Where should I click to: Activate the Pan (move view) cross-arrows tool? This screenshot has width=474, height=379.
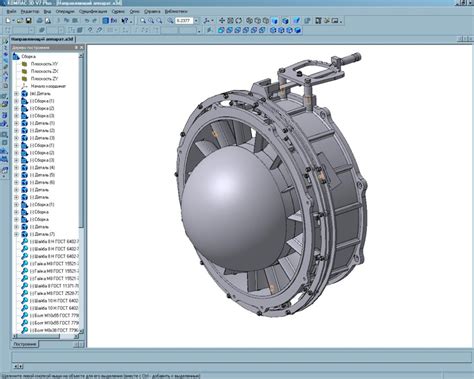(222, 21)
